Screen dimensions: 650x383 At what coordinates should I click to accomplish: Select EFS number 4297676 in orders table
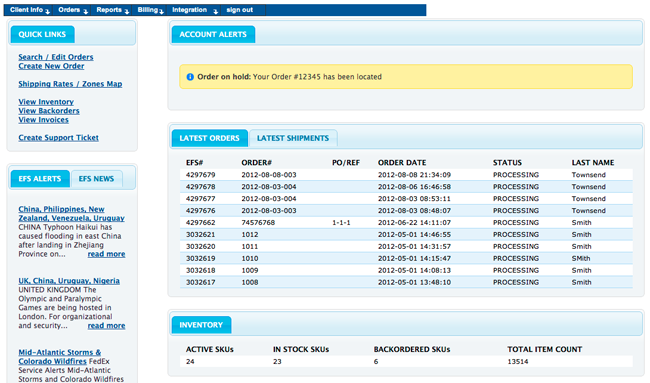point(201,211)
